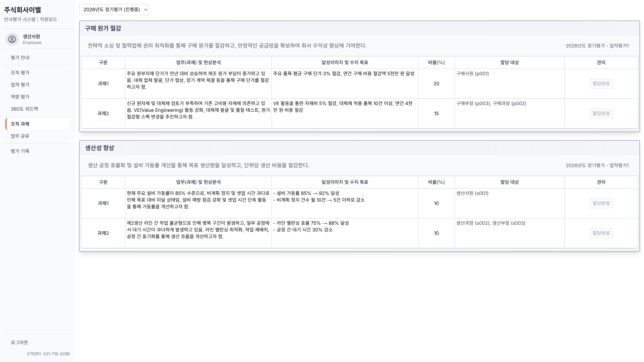The image size is (644, 362).
Task: Click the 생산성 향상 section header
Action: coord(99,148)
